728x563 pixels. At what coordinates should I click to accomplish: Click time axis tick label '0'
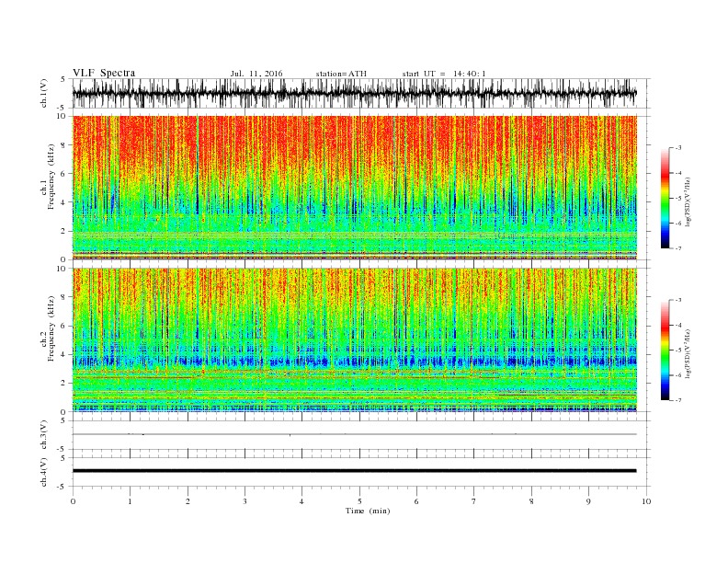point(73,501)
